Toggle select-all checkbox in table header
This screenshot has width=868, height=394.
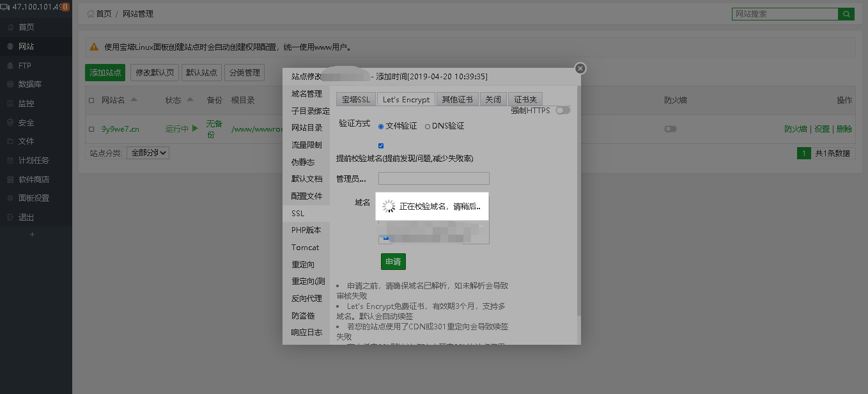(91, 100)
